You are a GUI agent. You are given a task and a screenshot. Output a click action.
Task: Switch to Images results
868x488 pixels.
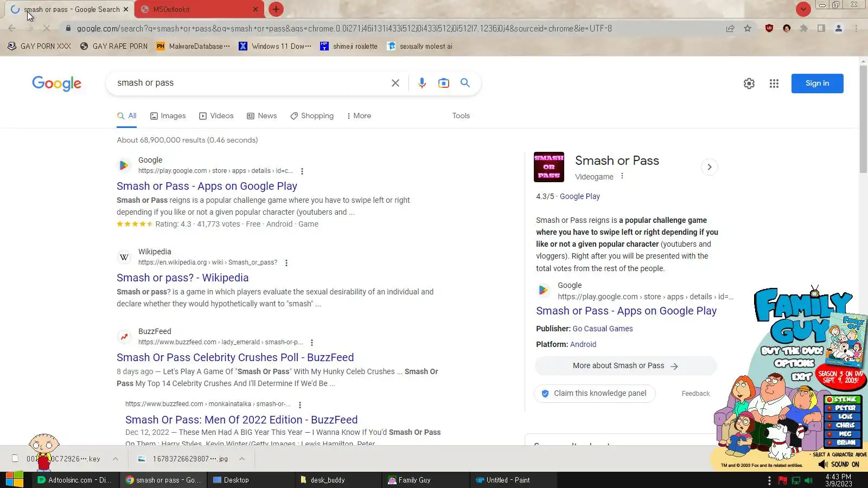click(168, 116)
